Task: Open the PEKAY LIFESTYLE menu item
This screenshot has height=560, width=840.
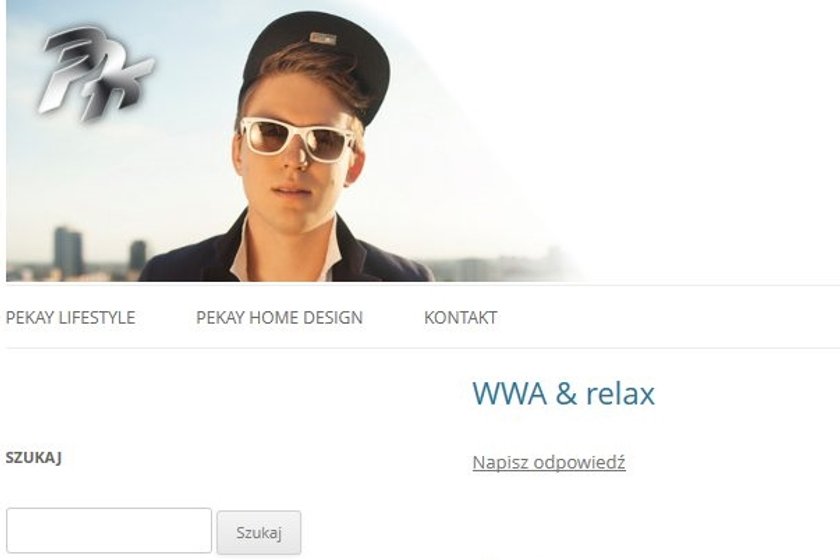Action: pyautogui.click(x=70, y=317)
